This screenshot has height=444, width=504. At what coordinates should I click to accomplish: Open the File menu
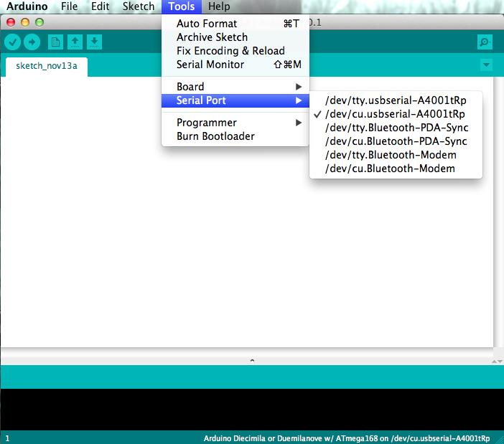[69, 6]
